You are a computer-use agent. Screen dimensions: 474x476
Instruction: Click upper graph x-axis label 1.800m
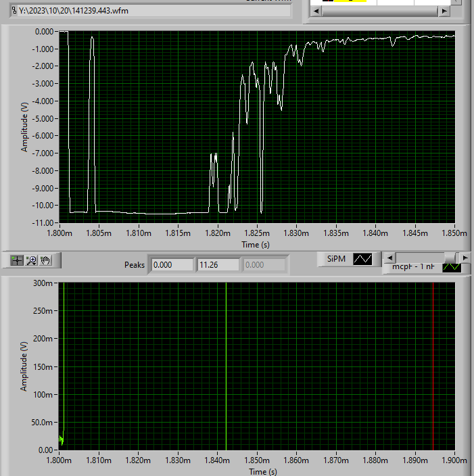(60, 233)
